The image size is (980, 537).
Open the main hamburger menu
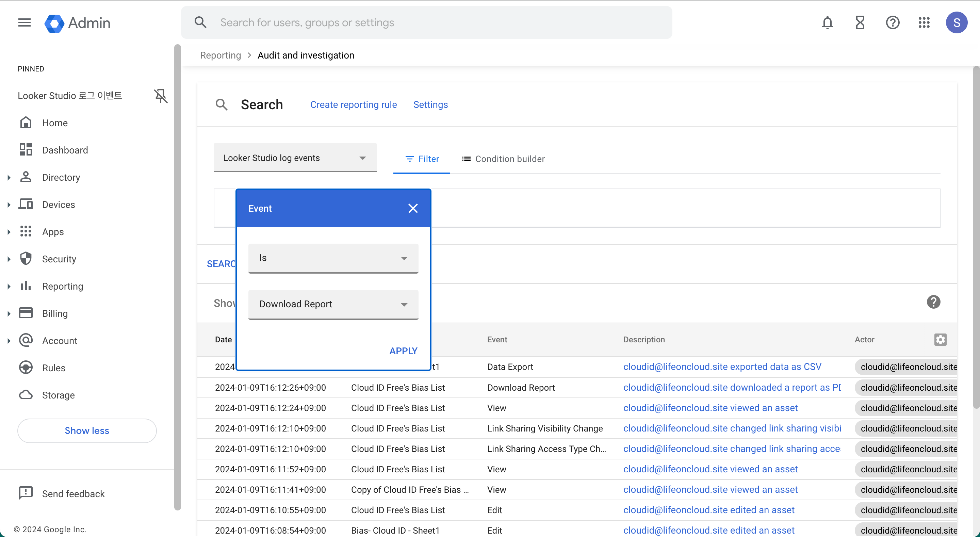24,23
